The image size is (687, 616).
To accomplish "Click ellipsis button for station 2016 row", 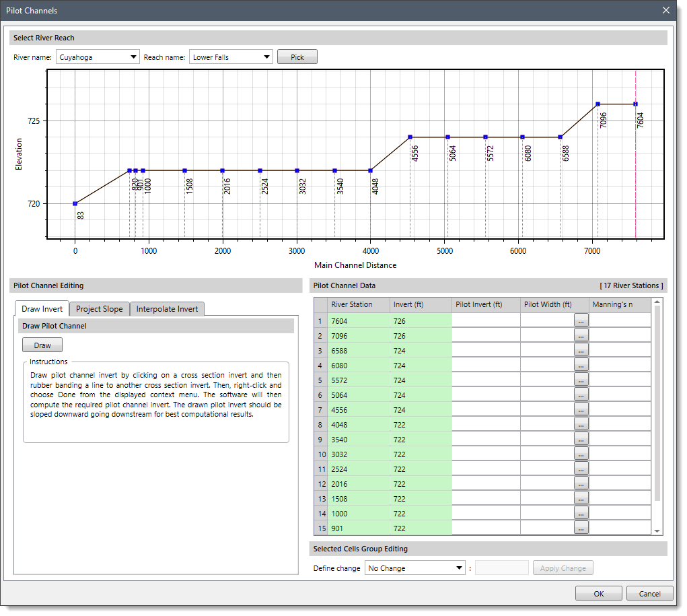I will [x=581, y=484].
